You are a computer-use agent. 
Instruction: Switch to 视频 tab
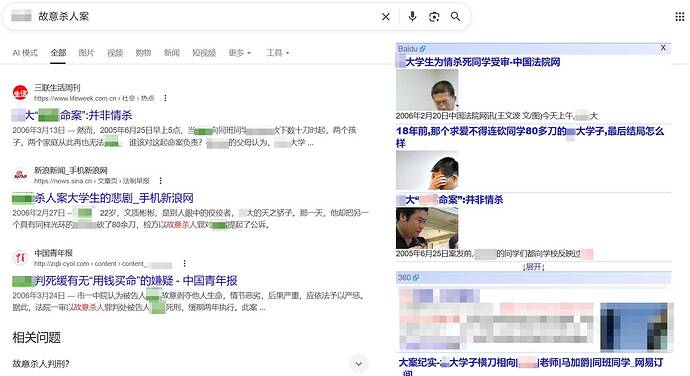coord(115,53)
